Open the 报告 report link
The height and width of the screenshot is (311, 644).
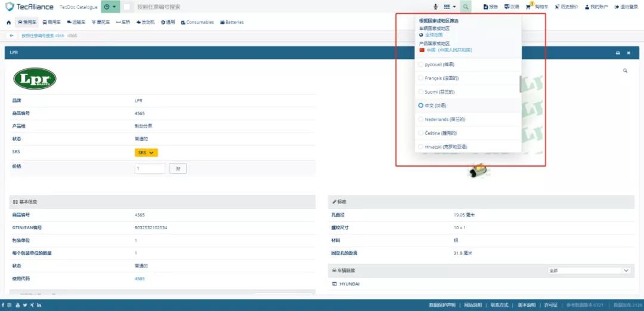(x=491, y=7)
